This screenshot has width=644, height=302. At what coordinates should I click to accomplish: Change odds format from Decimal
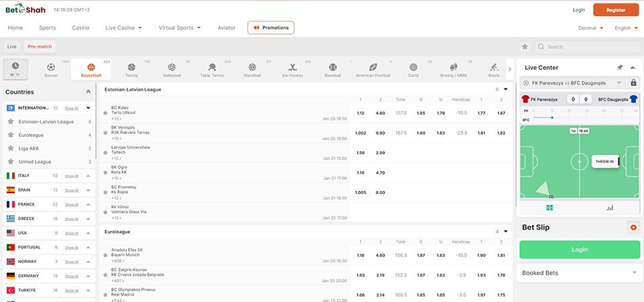point(591,28)
